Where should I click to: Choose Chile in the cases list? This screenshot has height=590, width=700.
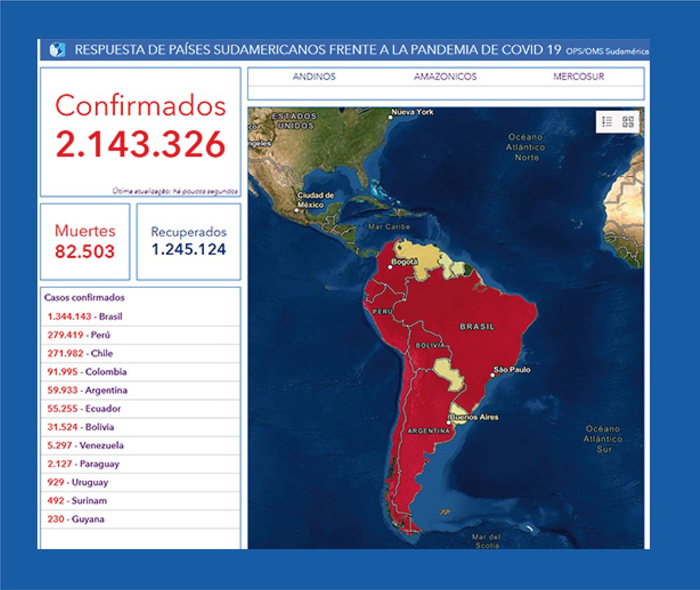pyautogui.click(x=80, y=353)
